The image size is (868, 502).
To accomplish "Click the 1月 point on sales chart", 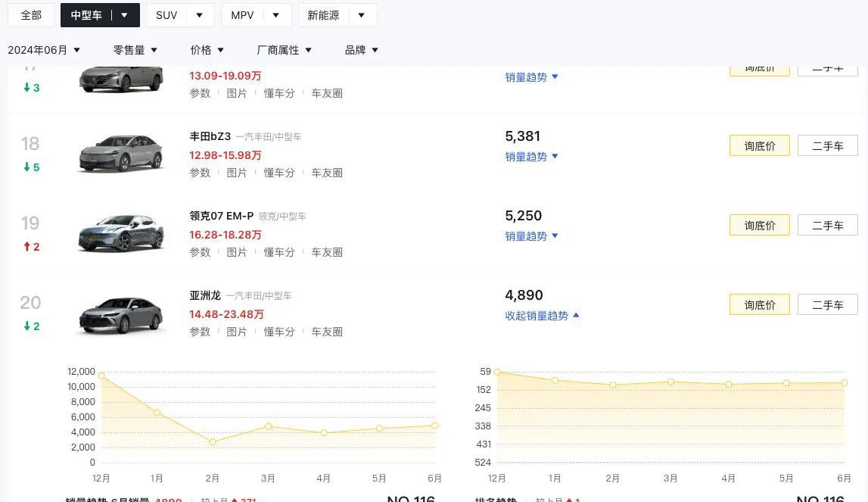I will (157, 412).
